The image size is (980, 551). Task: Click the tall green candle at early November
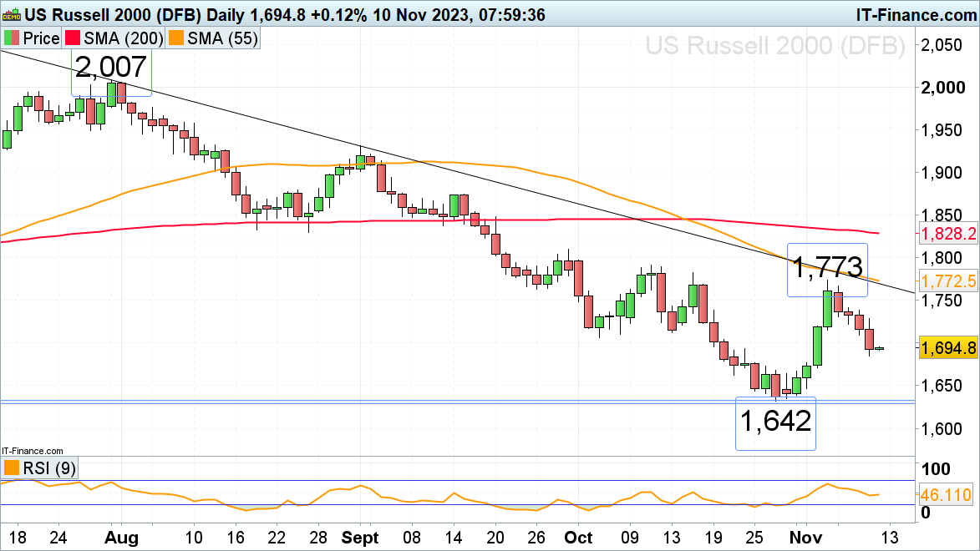point(817,346)
